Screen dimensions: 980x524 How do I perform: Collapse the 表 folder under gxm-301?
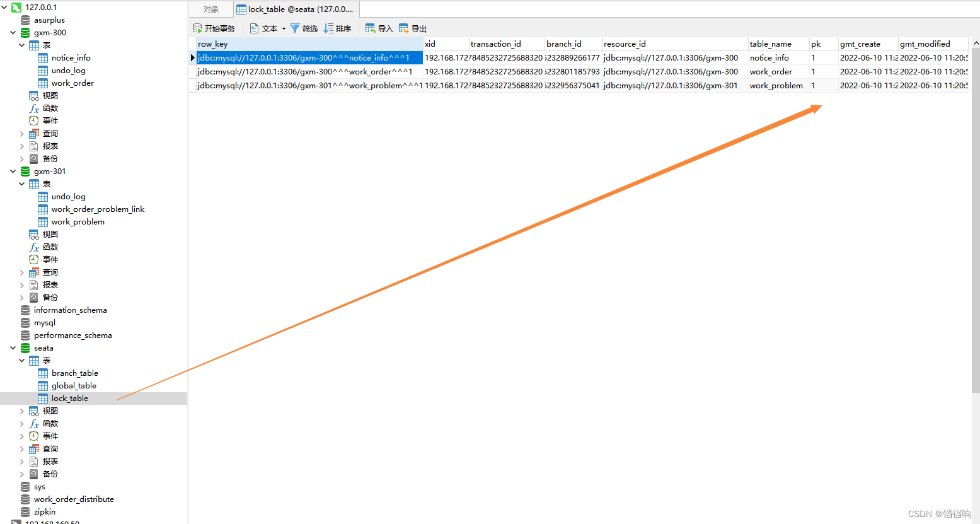(22, 184)
